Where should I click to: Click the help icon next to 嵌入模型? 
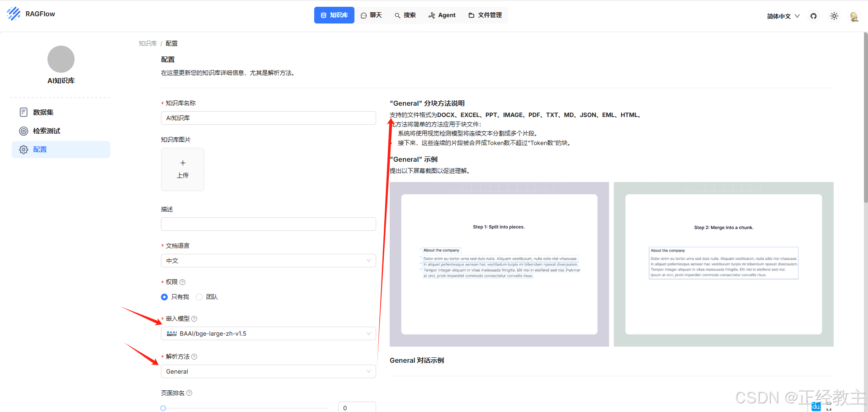click(194, 318)
